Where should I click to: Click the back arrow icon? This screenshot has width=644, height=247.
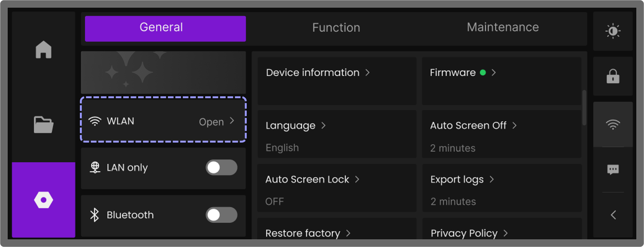pos(613,215)
